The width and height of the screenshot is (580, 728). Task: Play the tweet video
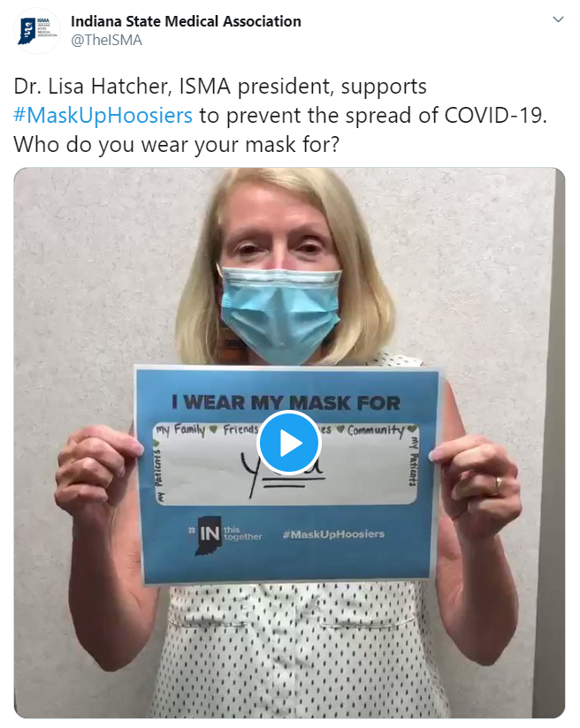[288, 443]
